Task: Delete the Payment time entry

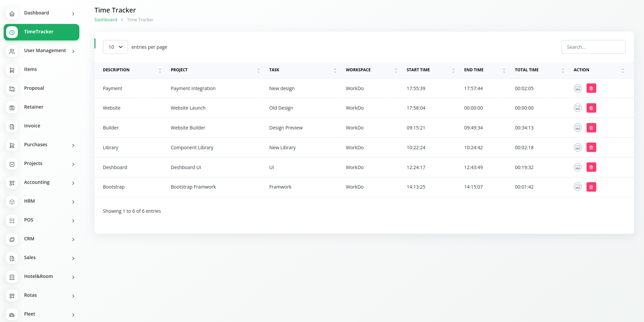Action: (x=591, y=88)
